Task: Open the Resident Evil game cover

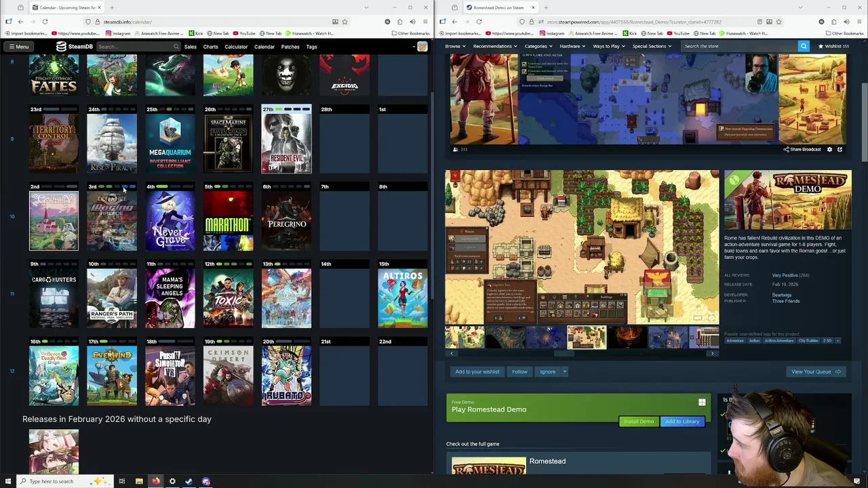Action: (286, 144)
